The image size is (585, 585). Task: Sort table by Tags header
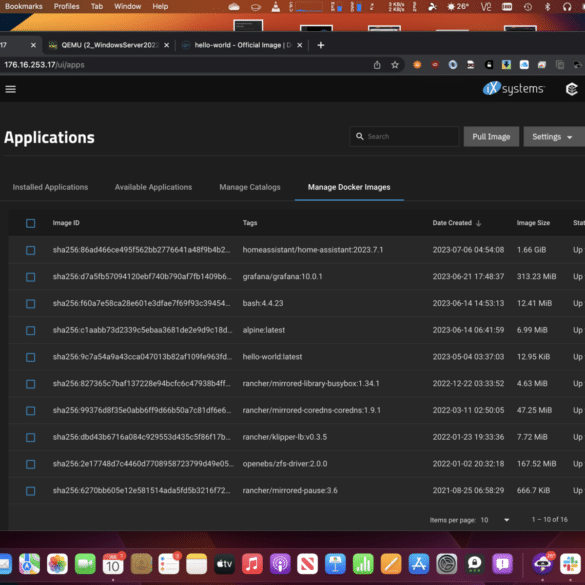(250, 223)
